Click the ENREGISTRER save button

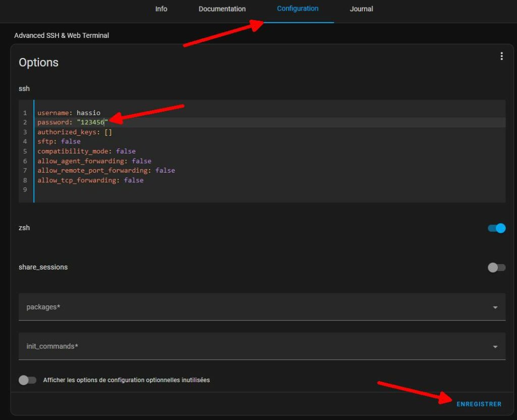pyautogui.click(x=479, y=404)
